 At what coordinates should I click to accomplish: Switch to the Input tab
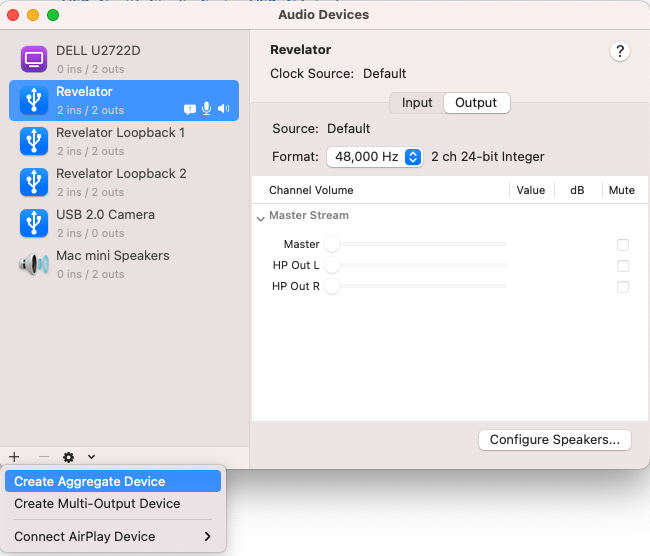point(417,103)
